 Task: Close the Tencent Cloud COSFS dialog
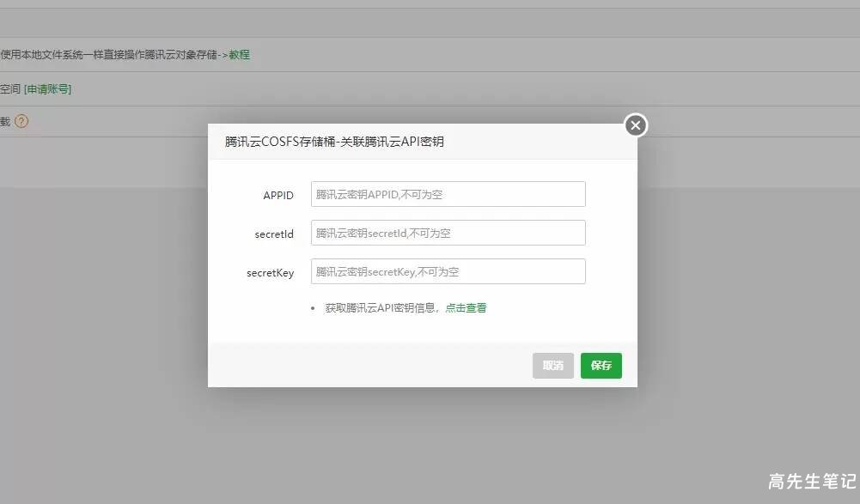pos(636,125)
